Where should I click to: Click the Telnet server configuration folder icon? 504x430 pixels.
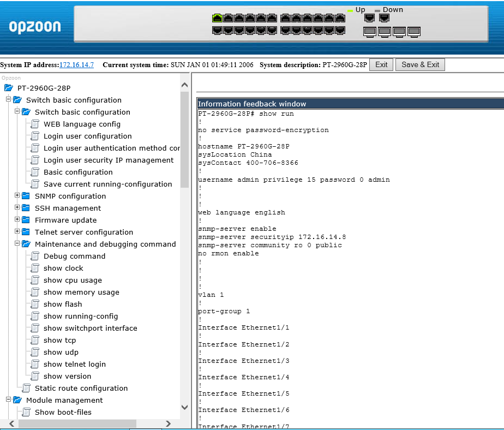click(x=26, y=232)
